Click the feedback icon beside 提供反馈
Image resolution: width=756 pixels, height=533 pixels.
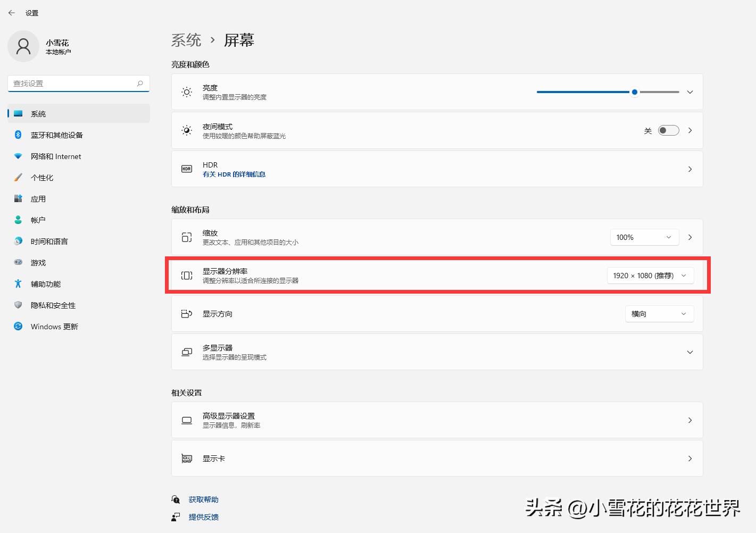coord(176,517)
